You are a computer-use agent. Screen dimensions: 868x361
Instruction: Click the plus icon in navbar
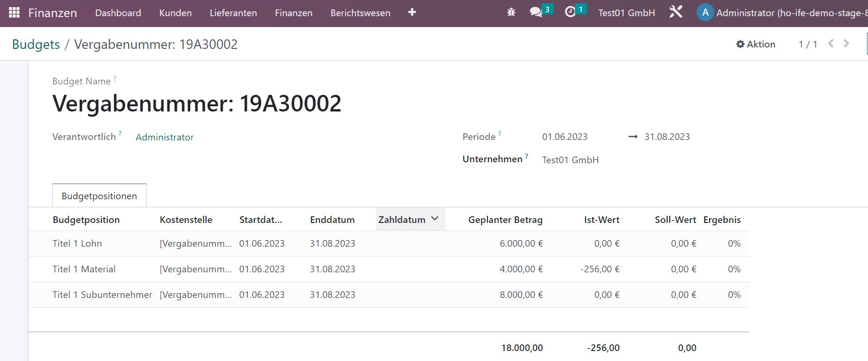point(412,12)
